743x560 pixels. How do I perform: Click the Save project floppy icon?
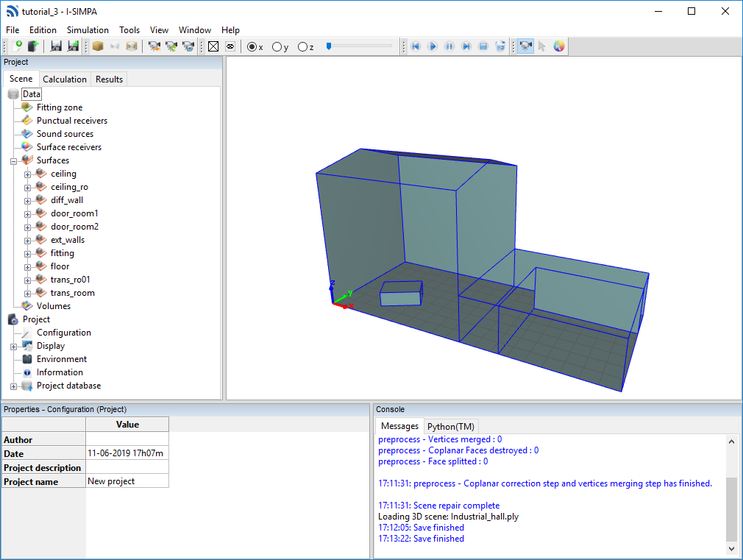56,46
